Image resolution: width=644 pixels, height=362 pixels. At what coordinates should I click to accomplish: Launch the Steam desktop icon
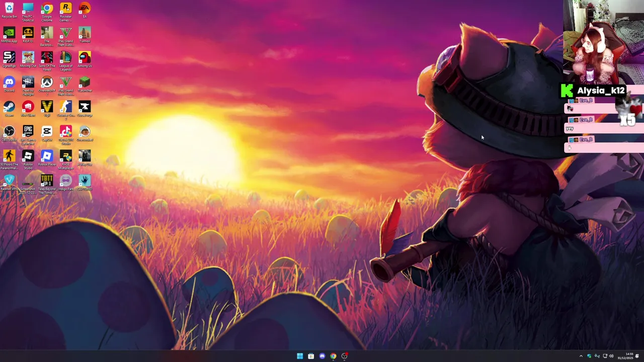point(9,109)
